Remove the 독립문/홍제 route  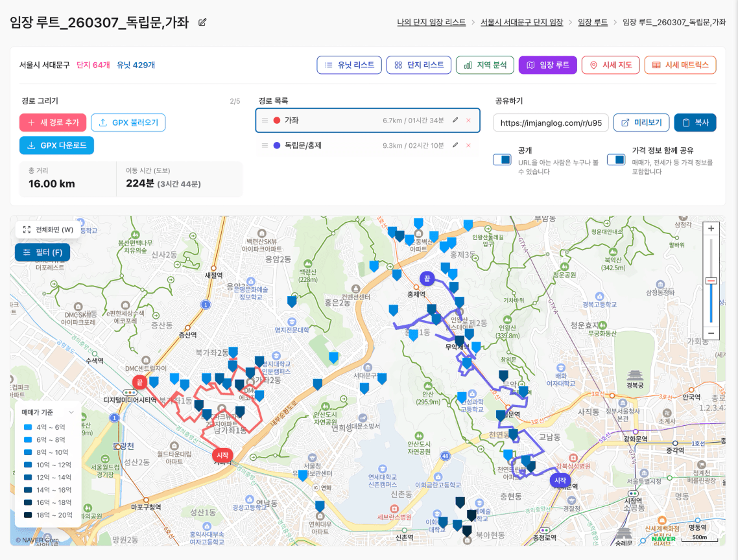tap(468, 145)
